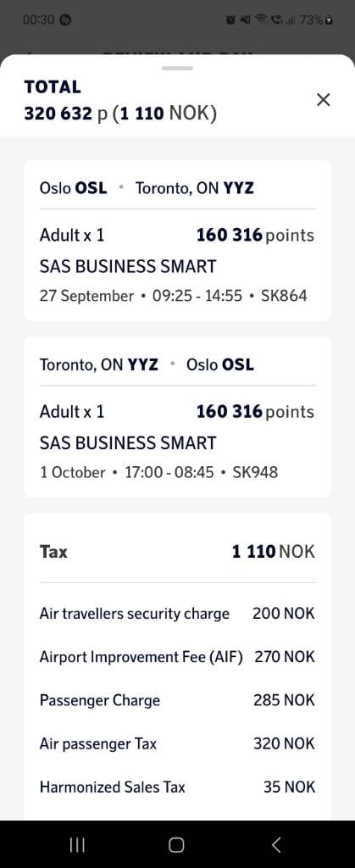Tap the Wi-Fi icon in status bar
355x868 pixels.
point(260,20)
